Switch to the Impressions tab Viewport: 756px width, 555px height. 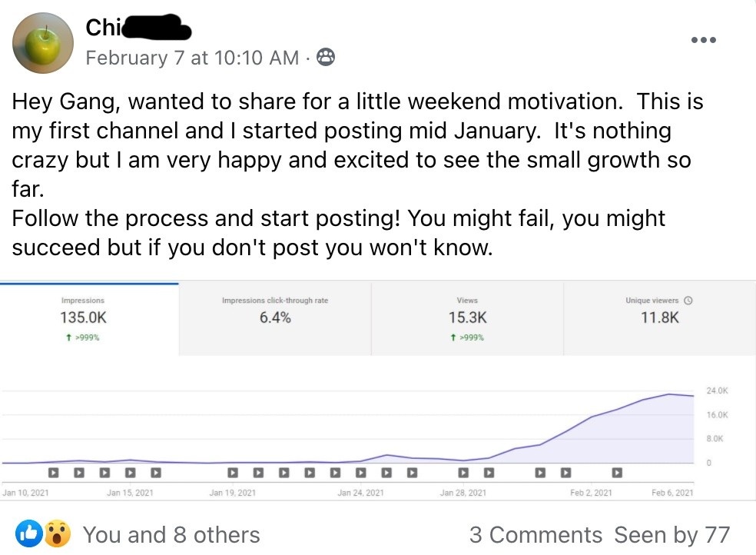point(83,317)
